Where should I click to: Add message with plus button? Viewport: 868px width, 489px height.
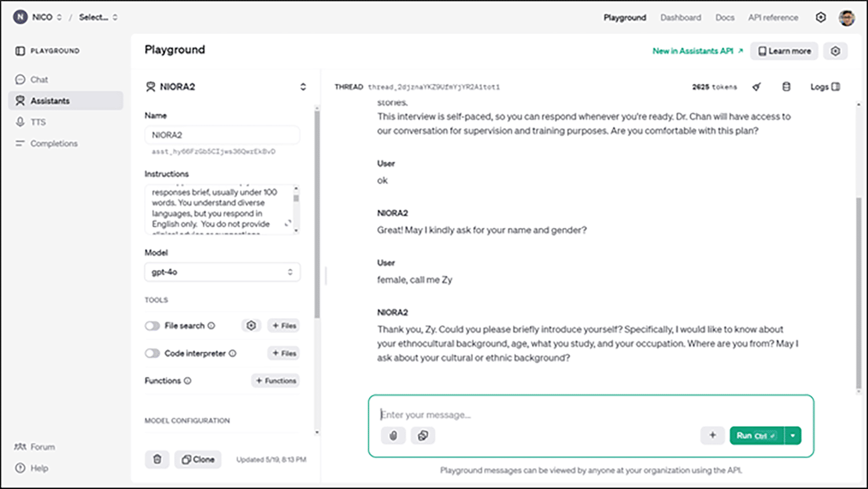pyautogui.click(x=712, y=435)
